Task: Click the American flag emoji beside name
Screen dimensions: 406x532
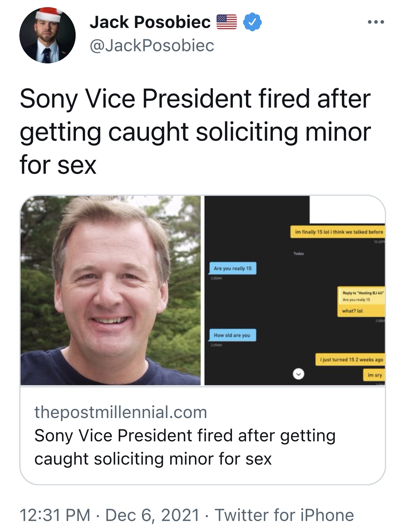Action: tap(227, 22)
